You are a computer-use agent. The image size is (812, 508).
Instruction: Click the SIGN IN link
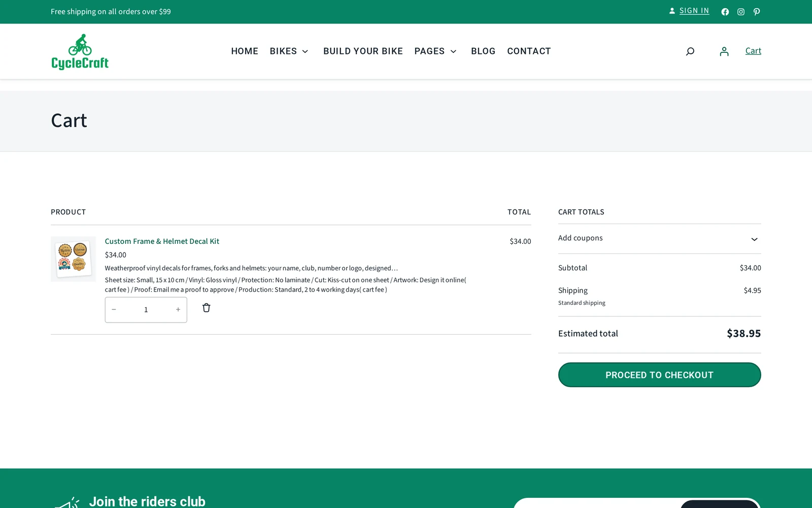694,11
